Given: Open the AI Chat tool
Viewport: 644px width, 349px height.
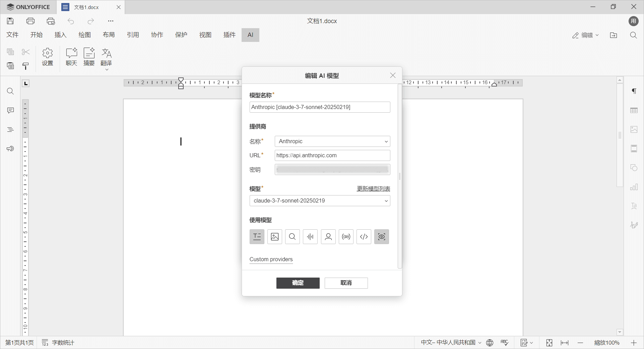Looking at the screenshot, I should click(71, 57).
